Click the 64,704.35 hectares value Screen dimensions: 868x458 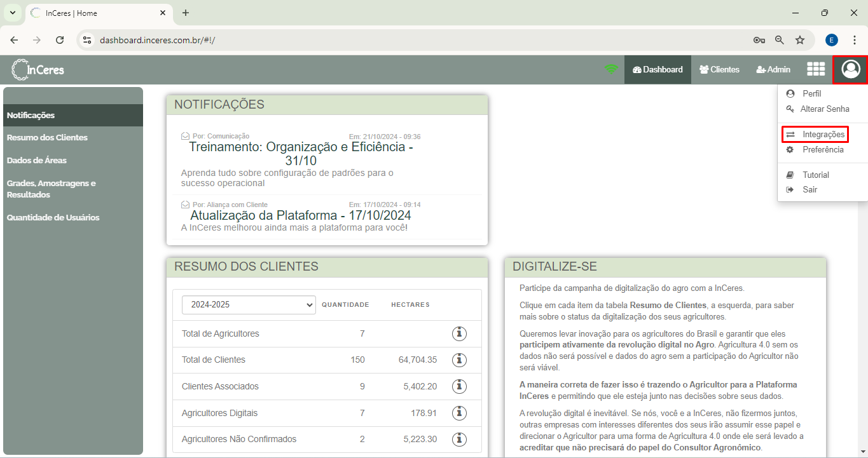point(418,360)
